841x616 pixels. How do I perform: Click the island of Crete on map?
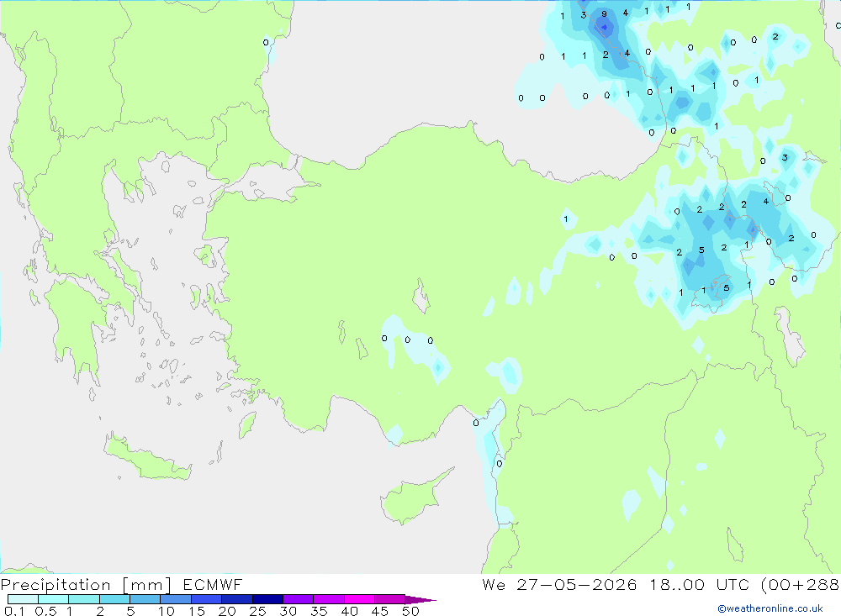(147, 457)
